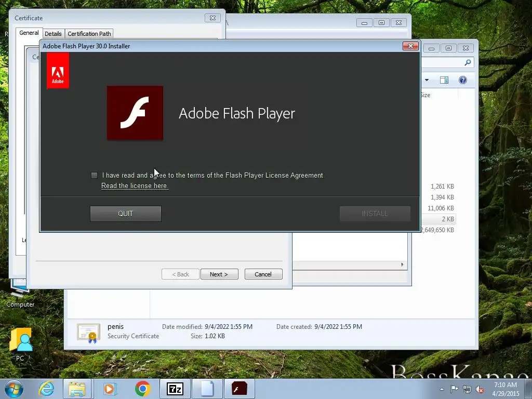Minimize the Explorer window
The image size is (532, 399).
point(431,48)
